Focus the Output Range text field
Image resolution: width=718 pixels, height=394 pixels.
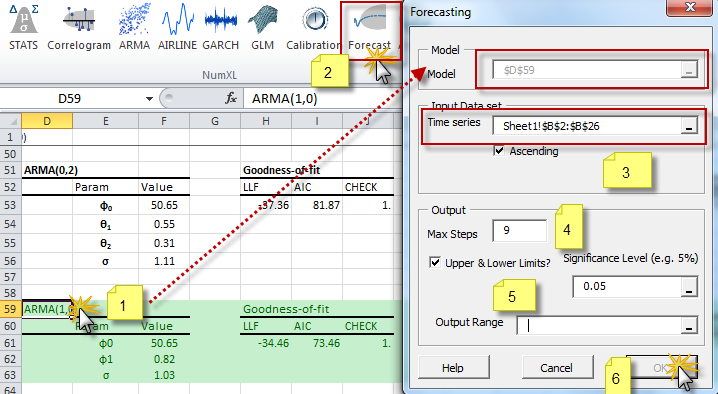pyautogui.click(x=598, y=325)
